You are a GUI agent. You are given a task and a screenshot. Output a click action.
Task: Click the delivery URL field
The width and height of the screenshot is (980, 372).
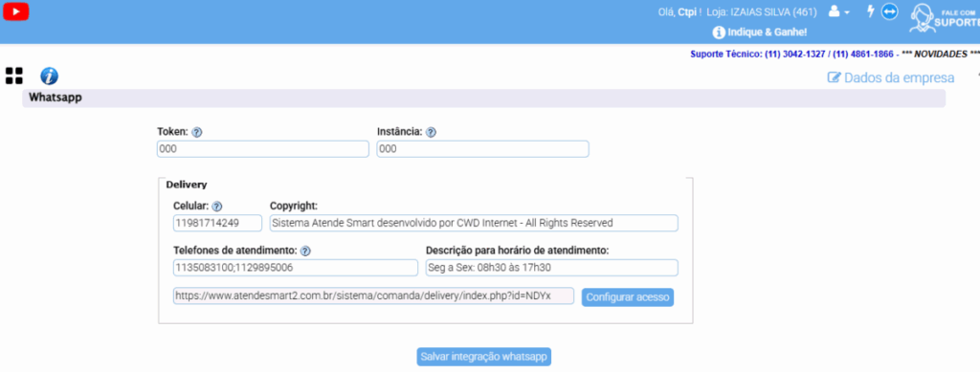[x=373, y=295]
